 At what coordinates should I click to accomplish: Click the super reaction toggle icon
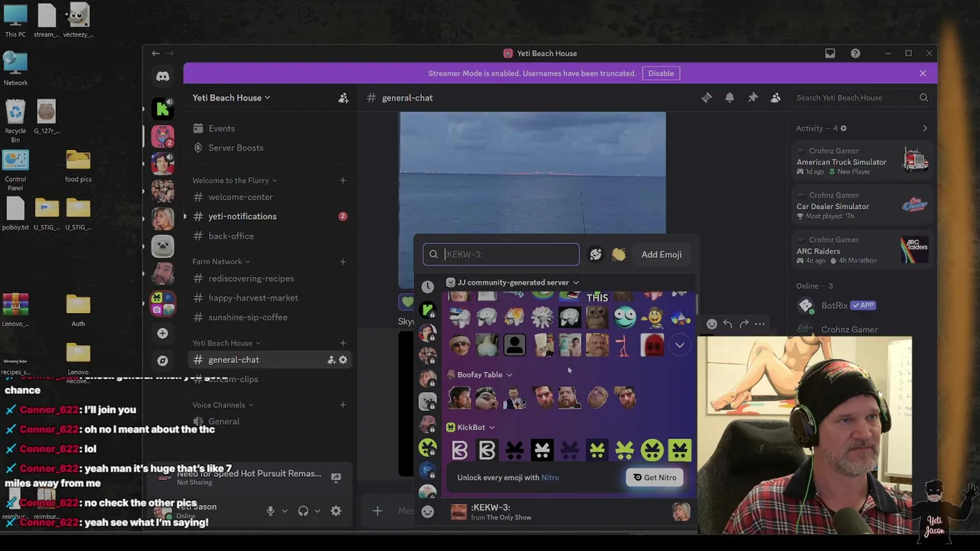(x=596, y=255)
